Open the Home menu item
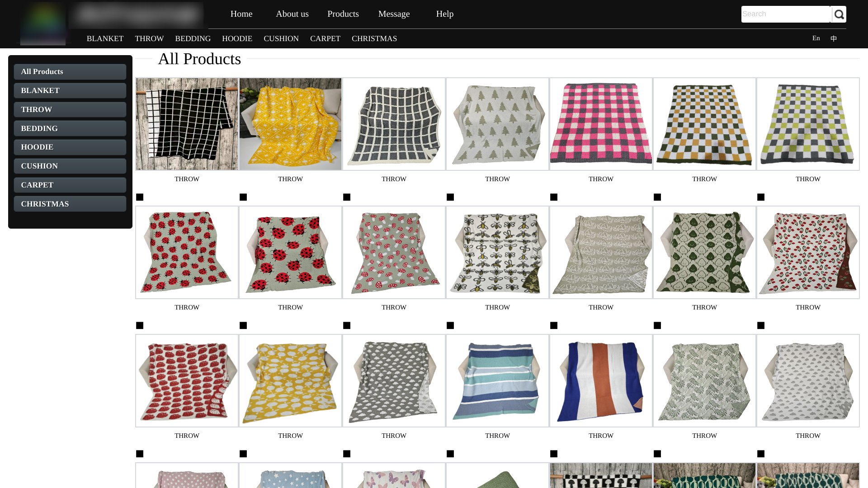 [241, 14]
